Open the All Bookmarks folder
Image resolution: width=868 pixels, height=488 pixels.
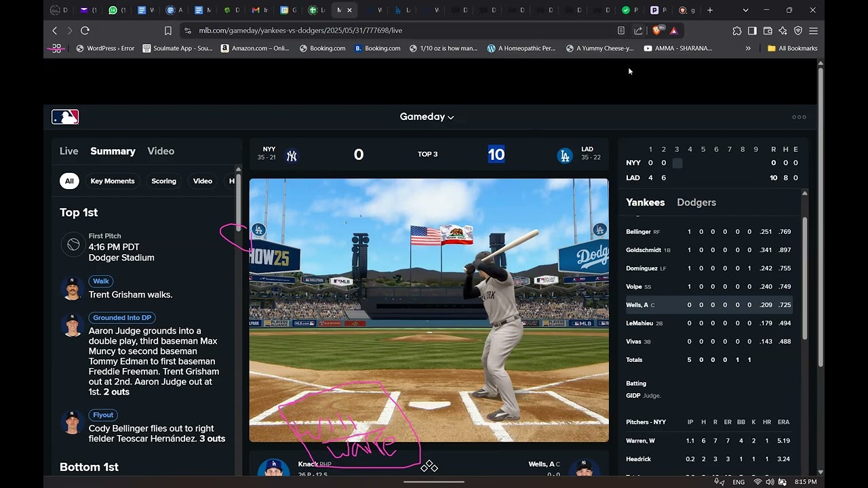(x=792, y=48)
